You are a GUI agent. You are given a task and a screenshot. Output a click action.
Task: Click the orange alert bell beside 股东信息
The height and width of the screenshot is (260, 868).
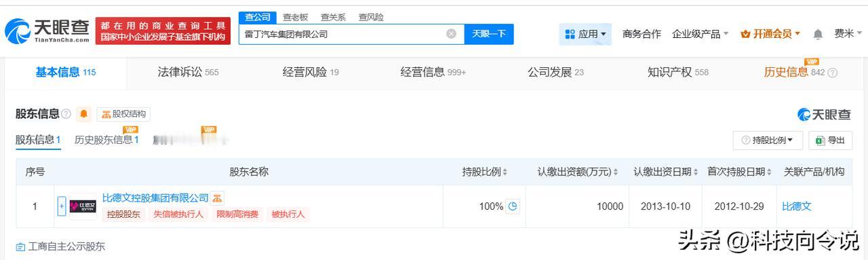pos(83,114)
